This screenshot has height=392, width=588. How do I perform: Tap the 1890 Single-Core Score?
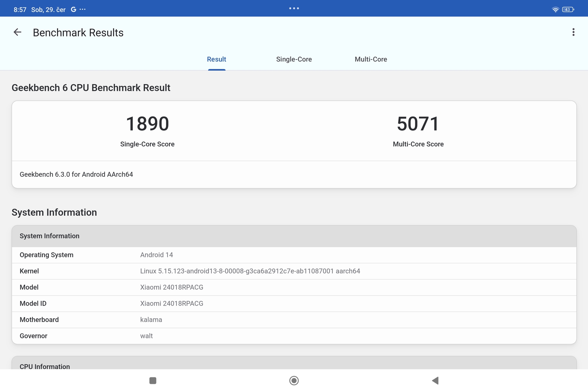147,124
